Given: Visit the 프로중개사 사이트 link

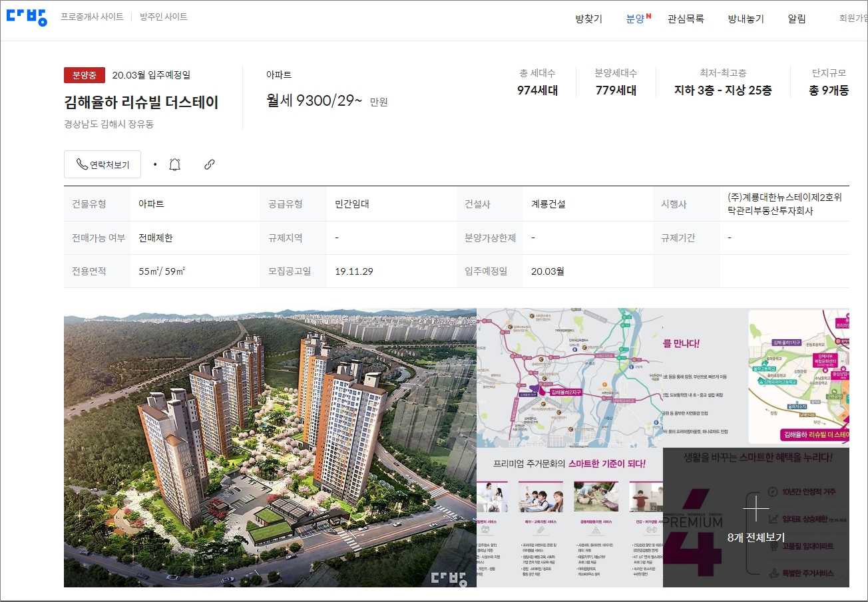Looking at the screenshot, I should (x=92, y=17).
